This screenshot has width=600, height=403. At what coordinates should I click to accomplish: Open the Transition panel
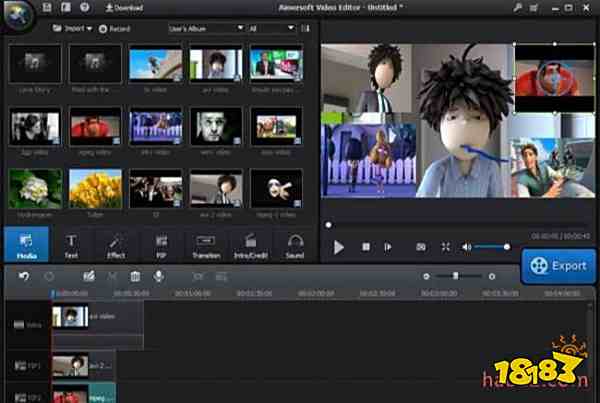(x=206, y=245)
